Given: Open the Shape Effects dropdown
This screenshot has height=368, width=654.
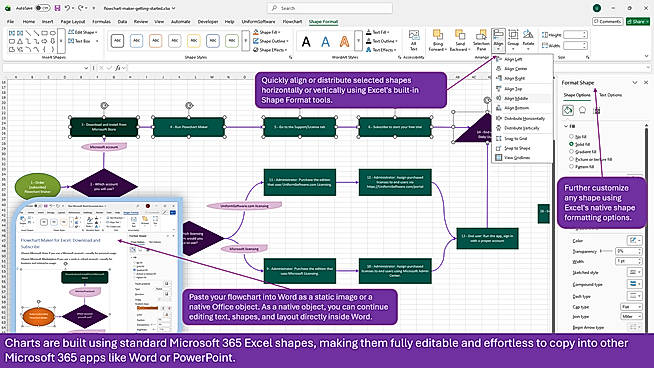Looking at the screenshot, I should 271,50.
